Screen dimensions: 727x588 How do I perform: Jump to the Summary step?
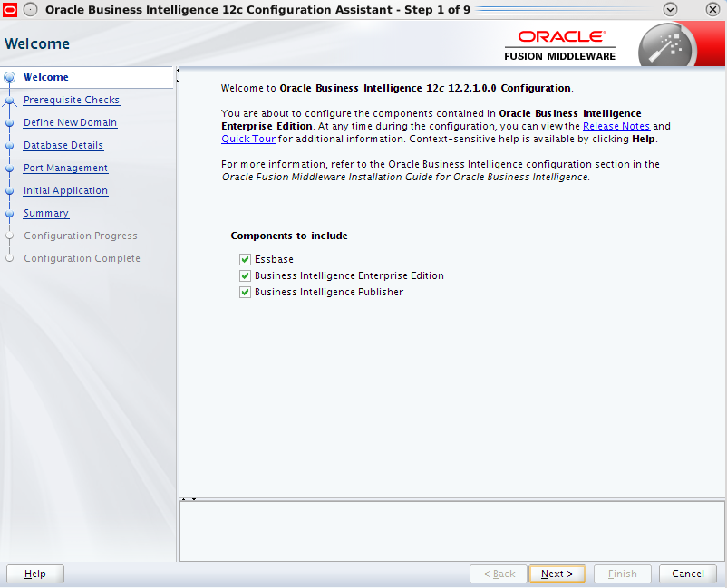tap(46, 214)
